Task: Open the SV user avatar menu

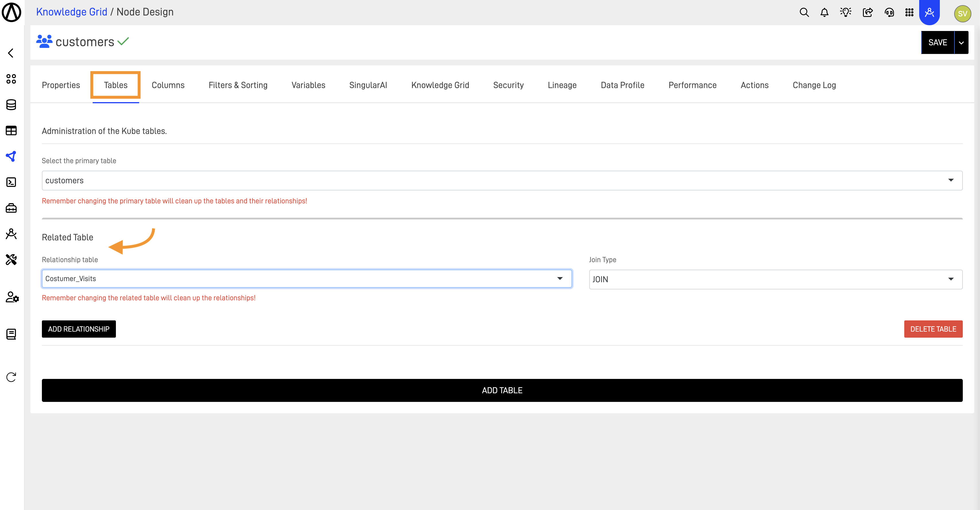Action: coord(962,14)
